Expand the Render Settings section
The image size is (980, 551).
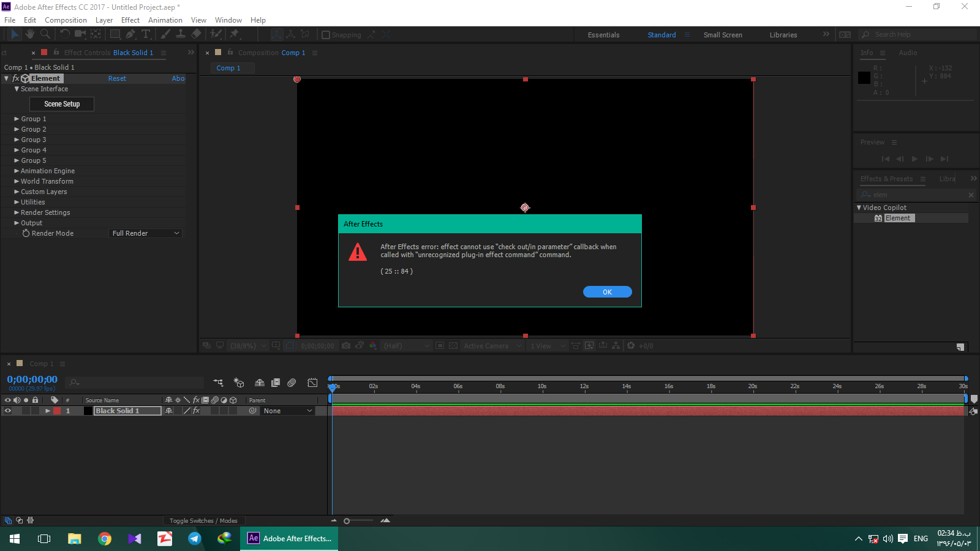(17, 212)
